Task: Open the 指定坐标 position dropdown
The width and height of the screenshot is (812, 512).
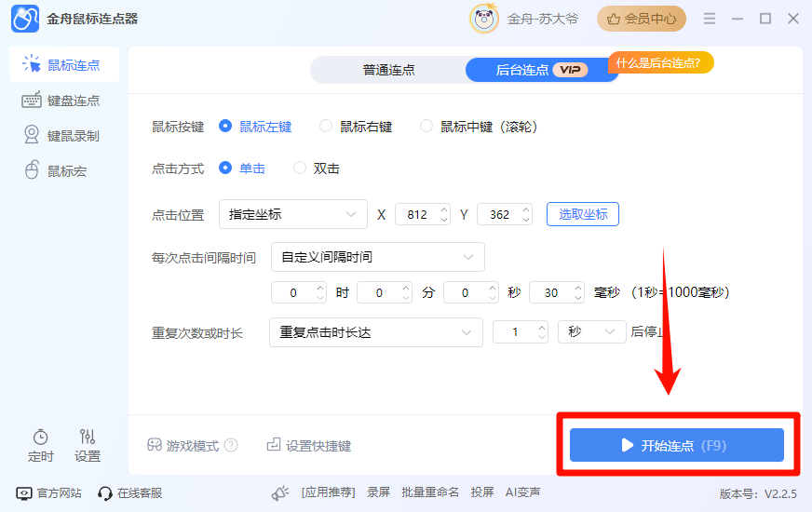Action: [x=293, y=214]
